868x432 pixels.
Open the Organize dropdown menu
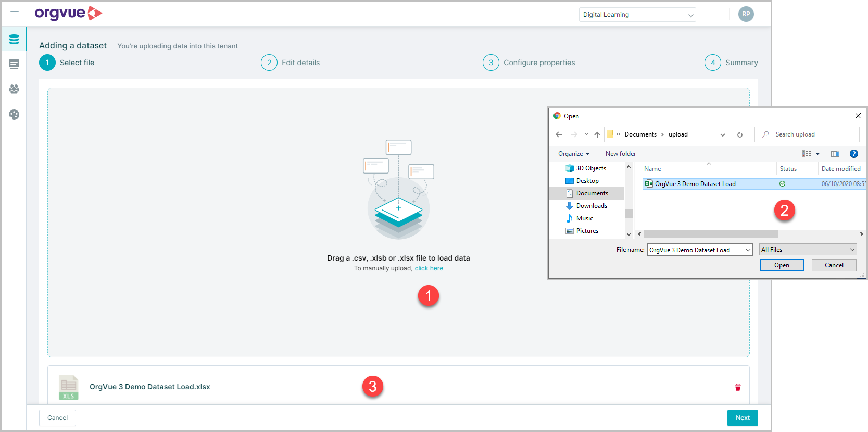click(574, 154)
